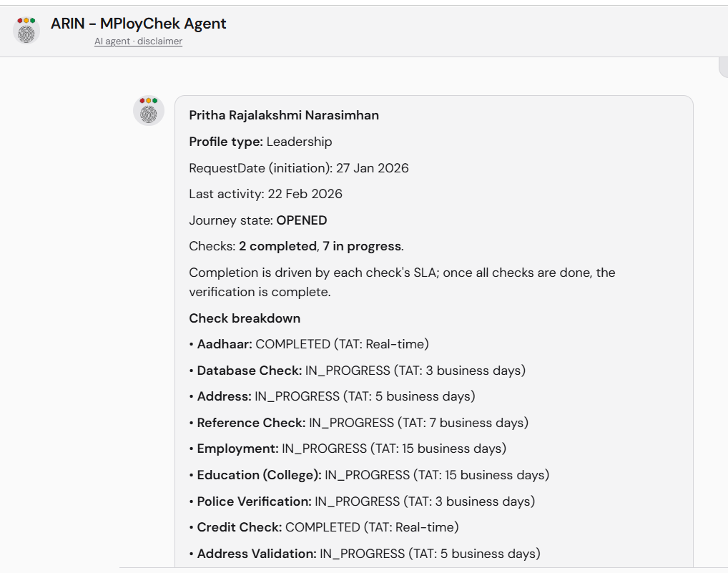Viewport: 728px width, 573px height.
Task: Select the ARIN – MPloyChek Agent title
Action: [x=137, y=24]
